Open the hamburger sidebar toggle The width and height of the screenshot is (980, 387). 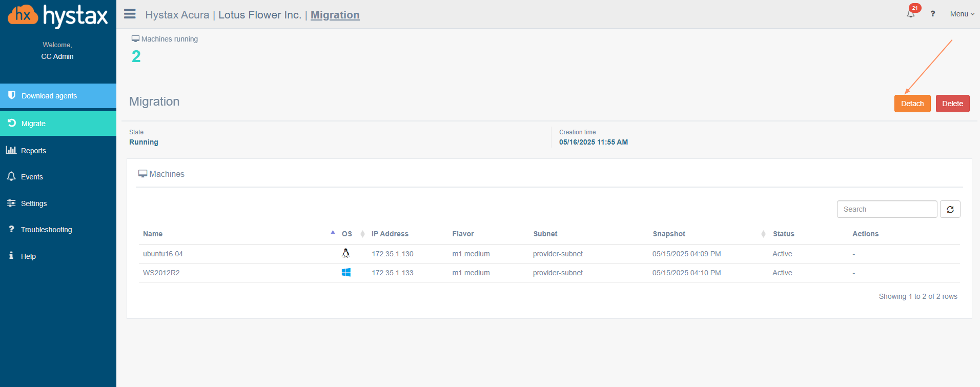pos(130,14)
